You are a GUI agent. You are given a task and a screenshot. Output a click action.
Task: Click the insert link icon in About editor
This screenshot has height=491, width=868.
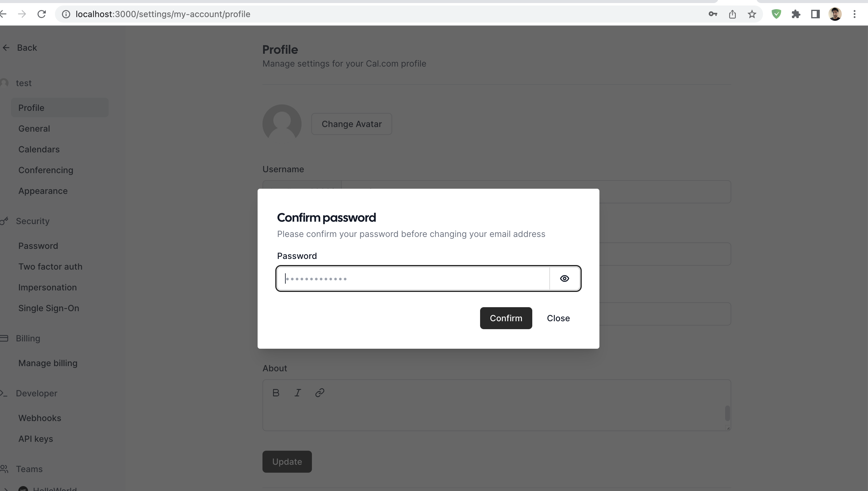[x=320, y=393]
